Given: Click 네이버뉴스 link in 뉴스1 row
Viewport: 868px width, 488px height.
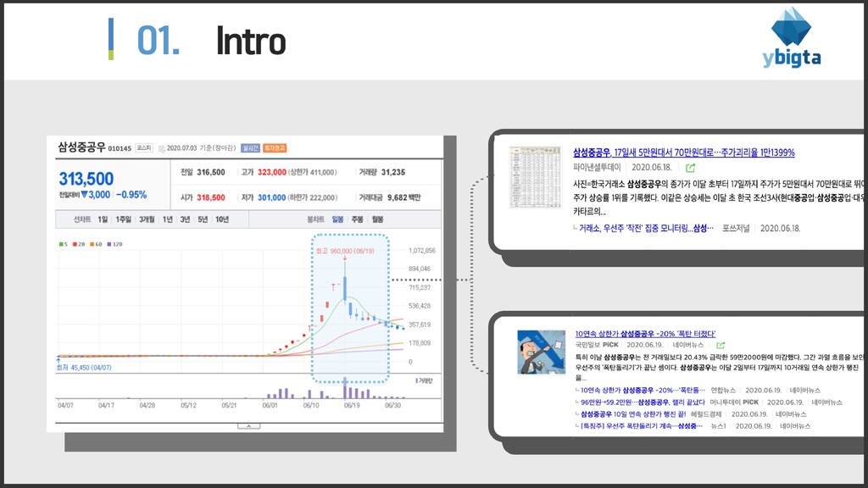Looking at the screenshot, I should point(795,426).
